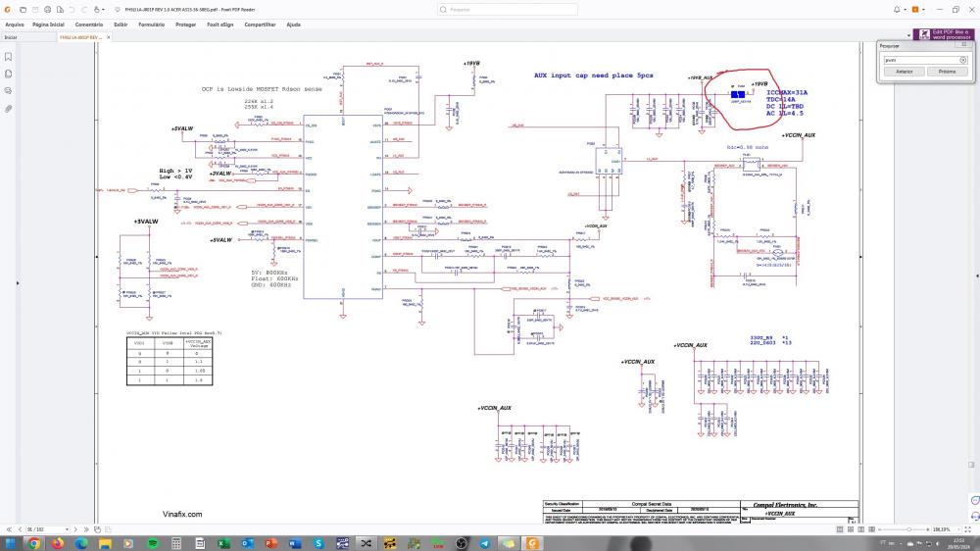Image resolution: width=980 pixels, height=551 pixels.
Task: Expand the left navigation panel arrow
Action: click(x=18, y=283)
